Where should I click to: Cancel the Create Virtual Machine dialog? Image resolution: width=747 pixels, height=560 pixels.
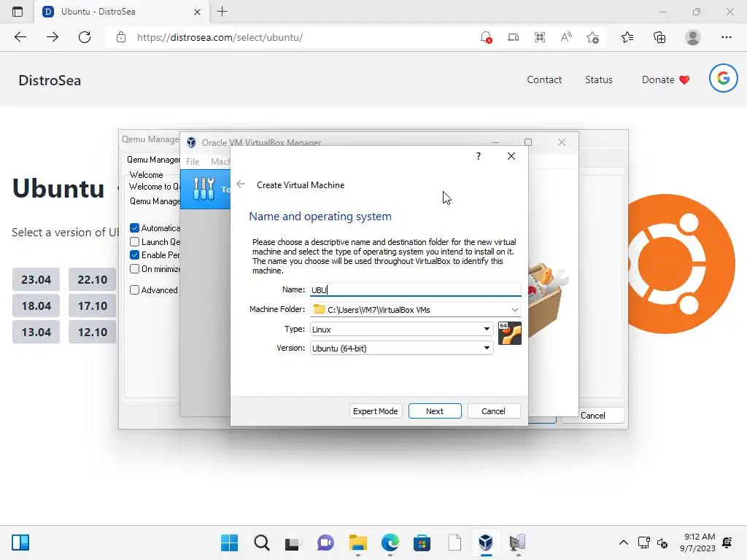pos(494,411)
